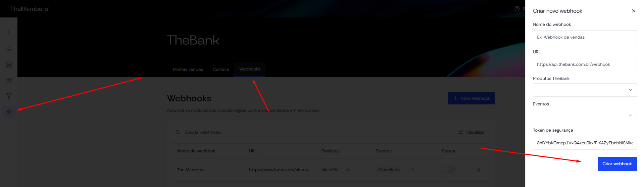Edit The Members webhook with pencil icon
Viewport: 644px width, 187px height.
tap(479, 170)
